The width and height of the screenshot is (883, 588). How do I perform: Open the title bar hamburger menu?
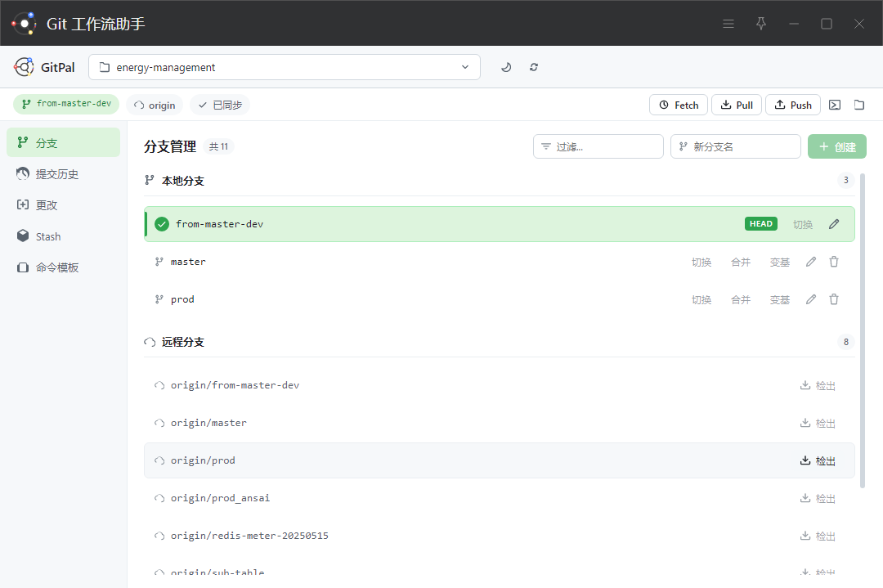click(728, 24)
